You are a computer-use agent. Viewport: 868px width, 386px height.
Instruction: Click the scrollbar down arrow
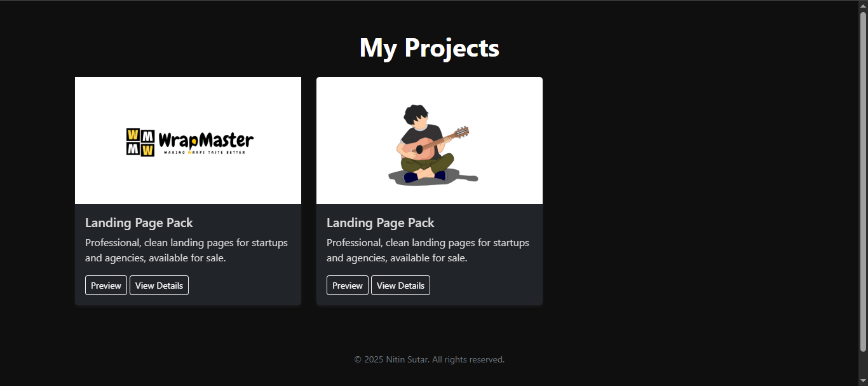(x=864, y=381)
